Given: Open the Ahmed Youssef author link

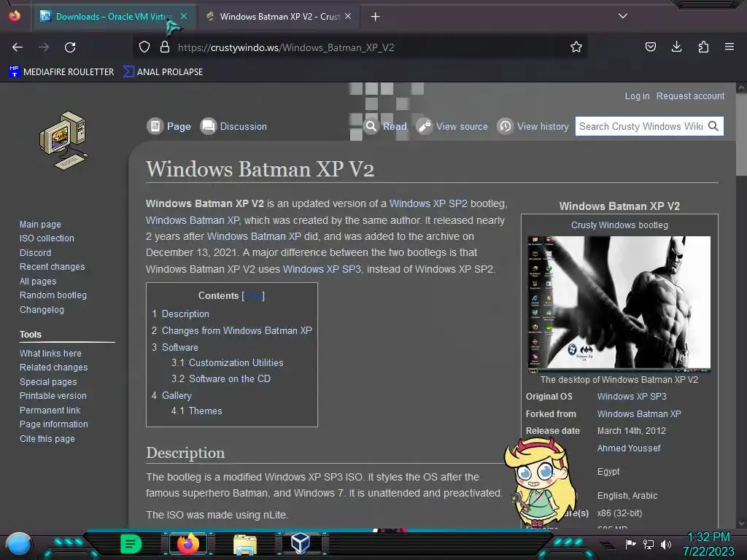Looking at the screenshot, I should coord(629,448).
